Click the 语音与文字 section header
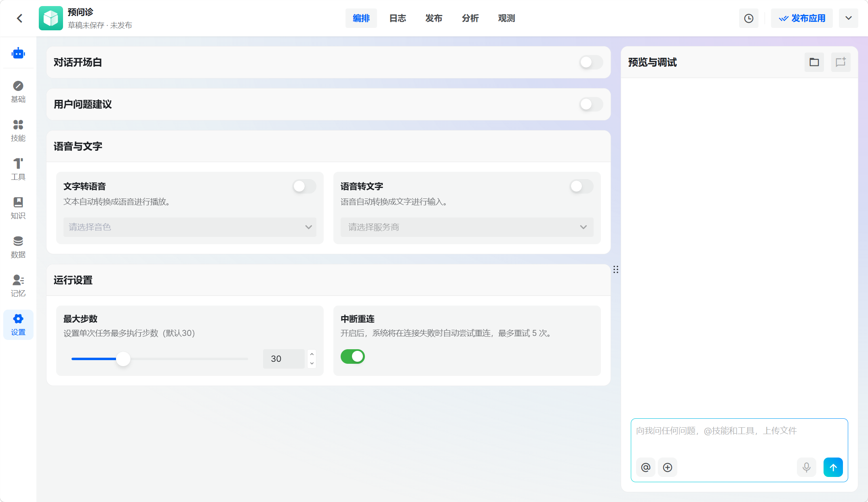Viewport: 868px width, 502px height. (x=78, y=146)
